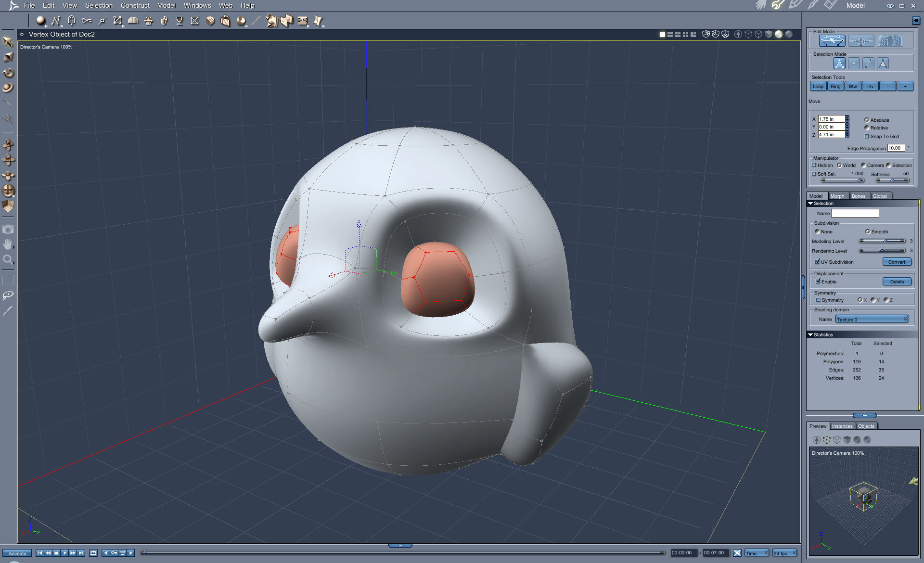Select the lasso selection tool

click(x=8, y=295)
